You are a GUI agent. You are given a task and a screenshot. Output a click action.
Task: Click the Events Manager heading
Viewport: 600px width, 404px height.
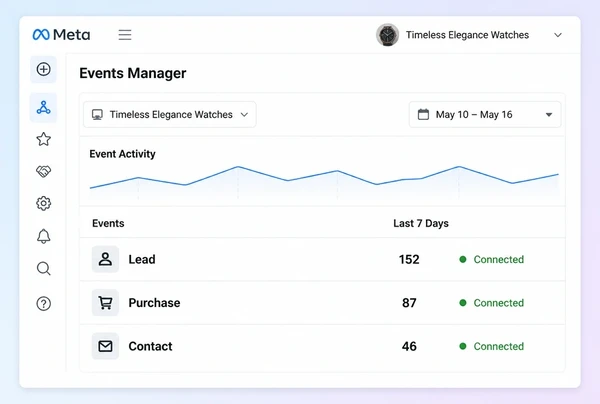click(x=133, y=73)
